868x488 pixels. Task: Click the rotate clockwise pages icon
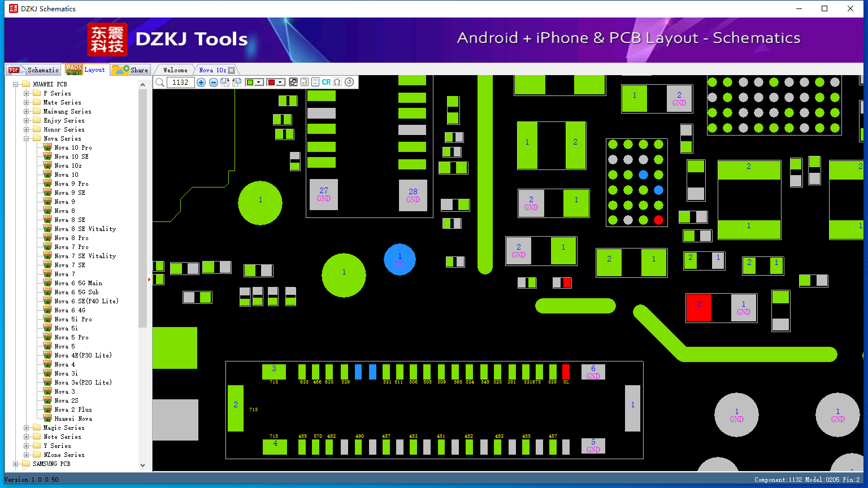(x=225, y=82)
